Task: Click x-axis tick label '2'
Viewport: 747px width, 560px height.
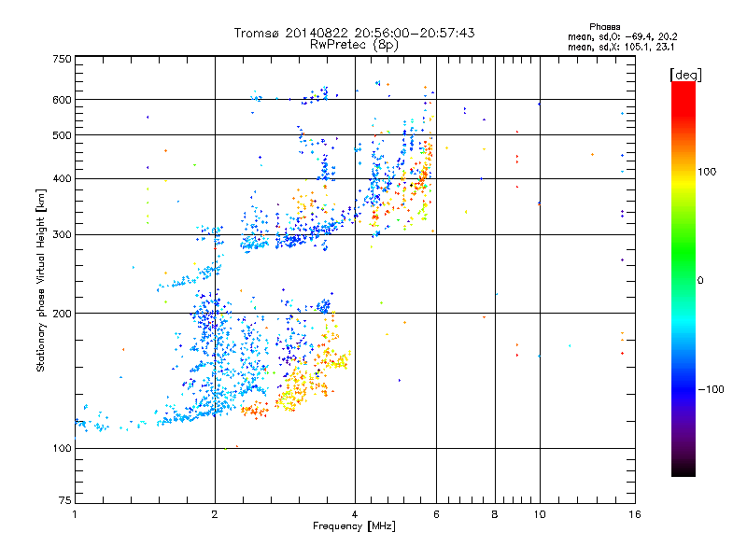Action: tap(215, 514)
